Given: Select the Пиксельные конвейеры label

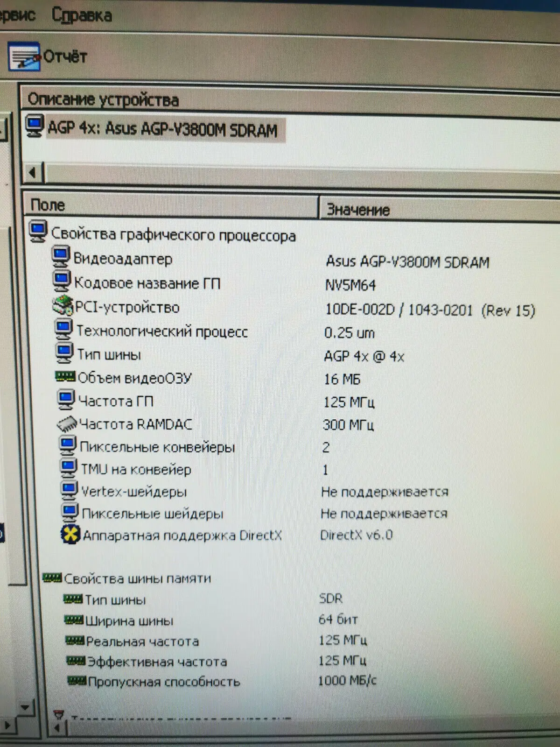Looking at the screenshot, I should coord(157,447).
